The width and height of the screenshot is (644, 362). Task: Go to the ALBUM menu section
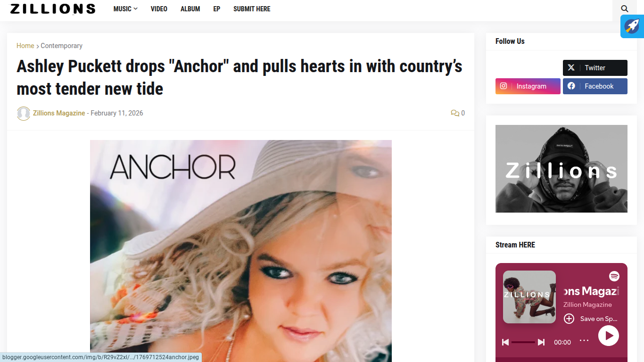click(x=190, y=9)
